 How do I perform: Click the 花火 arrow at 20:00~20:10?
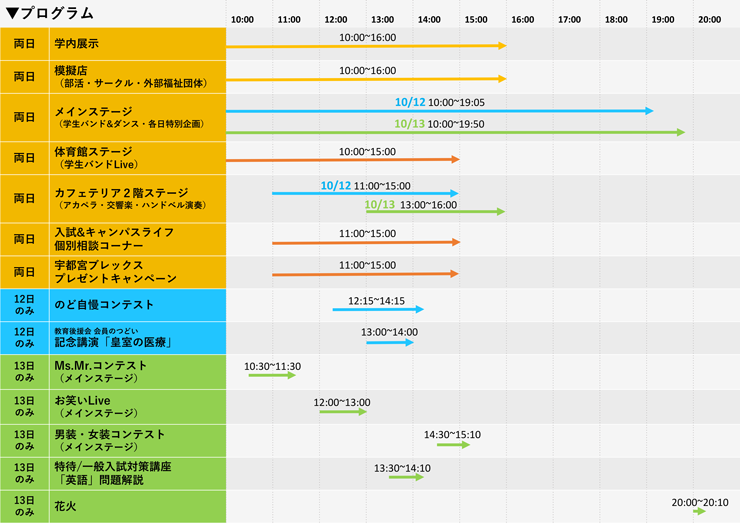[x=699, y=511]
